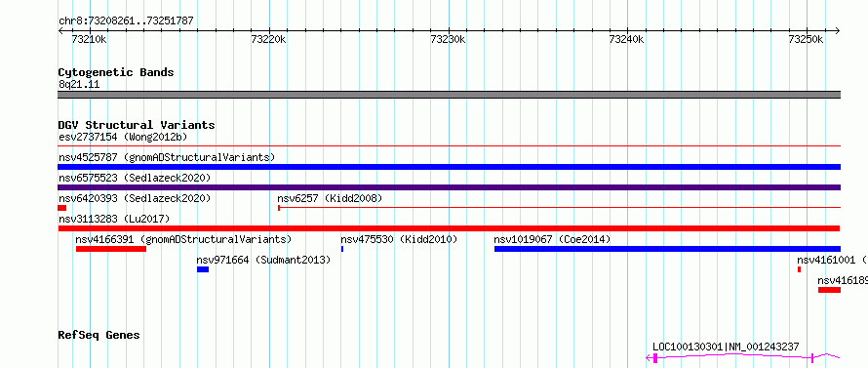Viewport: 868px width, 368px height.
Task: Select the thin red esv2737154 variant line
Action: click(449, 146)
